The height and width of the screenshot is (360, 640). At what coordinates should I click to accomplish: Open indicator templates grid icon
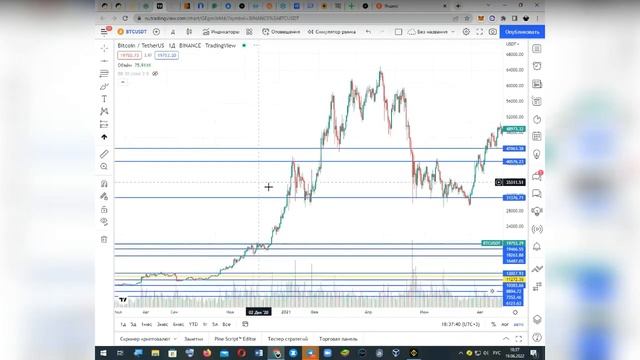(x=249, y=32)
